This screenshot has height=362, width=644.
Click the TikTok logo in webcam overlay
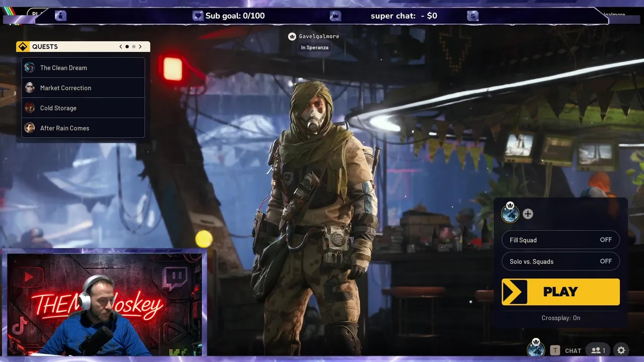[20, 327]
